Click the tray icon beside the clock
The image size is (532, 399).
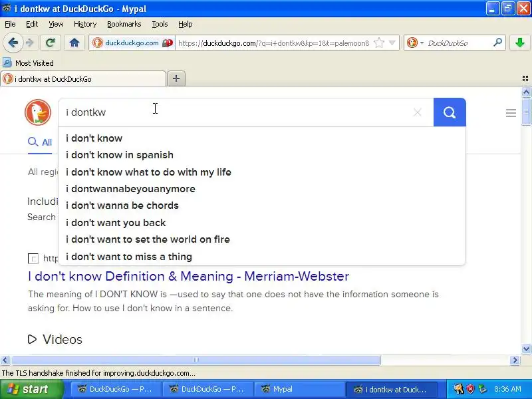[482, 389]
